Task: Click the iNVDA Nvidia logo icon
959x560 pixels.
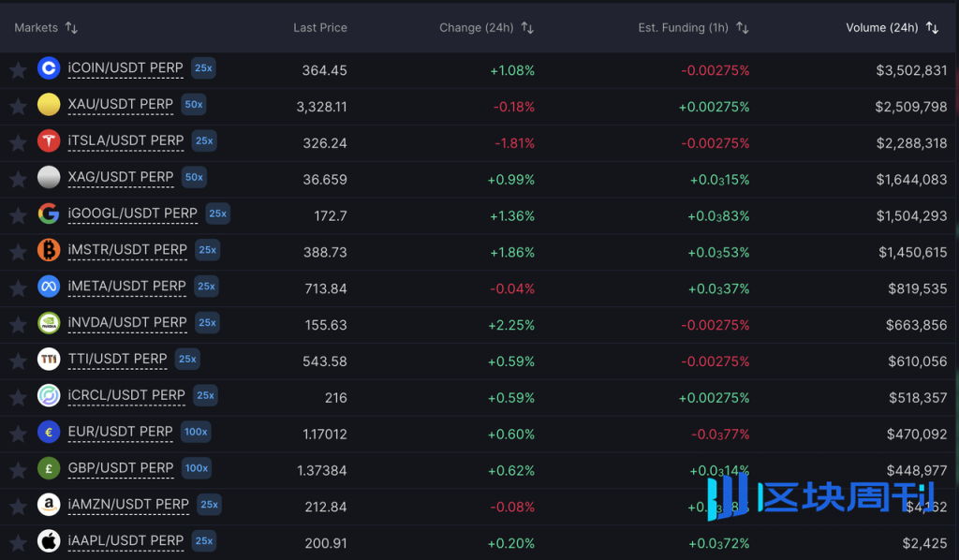Action: pos(49,323)
